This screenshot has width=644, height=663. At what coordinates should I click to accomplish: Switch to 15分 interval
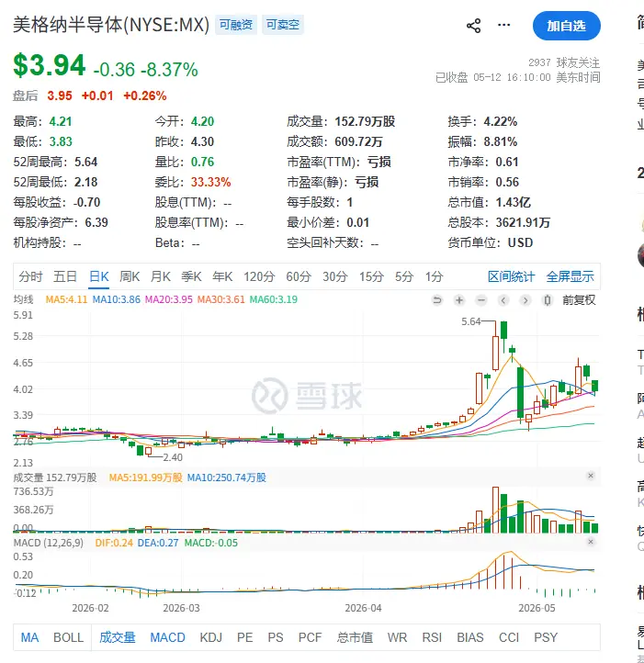(x=371, y=276)
